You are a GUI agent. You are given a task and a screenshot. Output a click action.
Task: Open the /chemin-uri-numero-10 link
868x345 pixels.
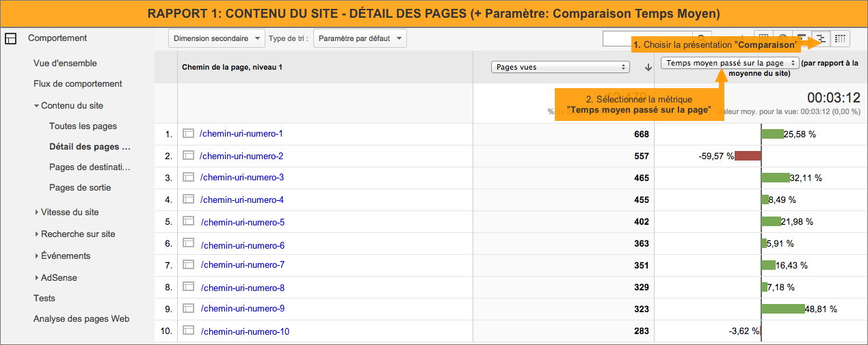point(244,332)
